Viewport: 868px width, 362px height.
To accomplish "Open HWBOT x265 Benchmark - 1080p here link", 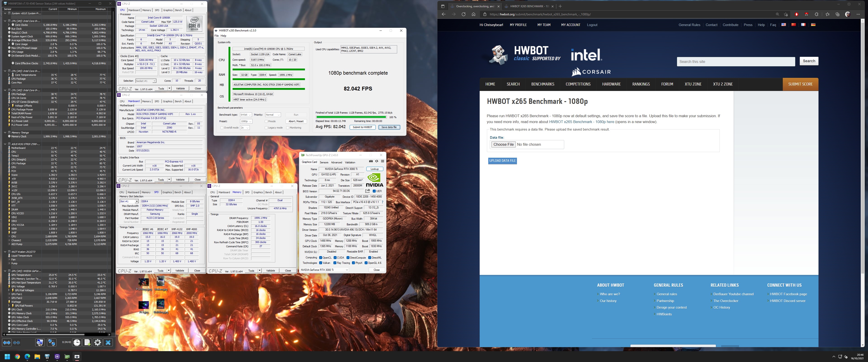I will [582, 122].
